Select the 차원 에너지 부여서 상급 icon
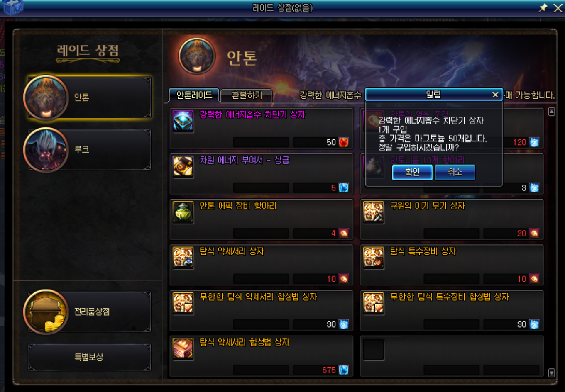 [183, 167]
